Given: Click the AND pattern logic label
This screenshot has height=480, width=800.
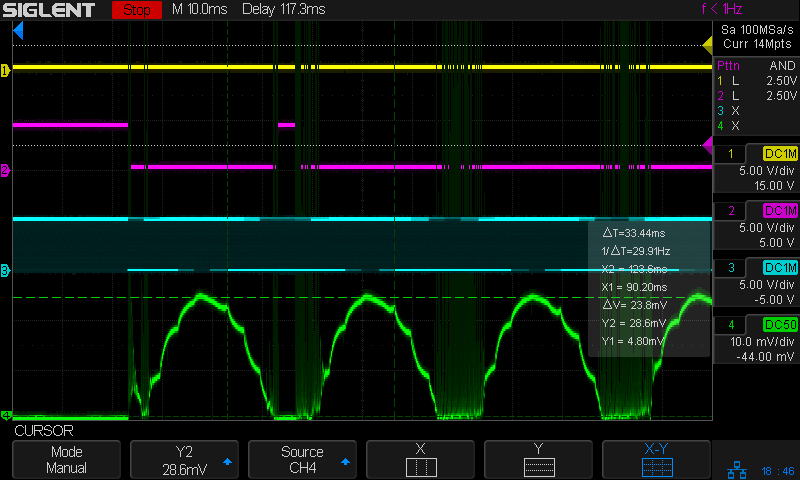Looking at the screenshot, I should (782, 66).
